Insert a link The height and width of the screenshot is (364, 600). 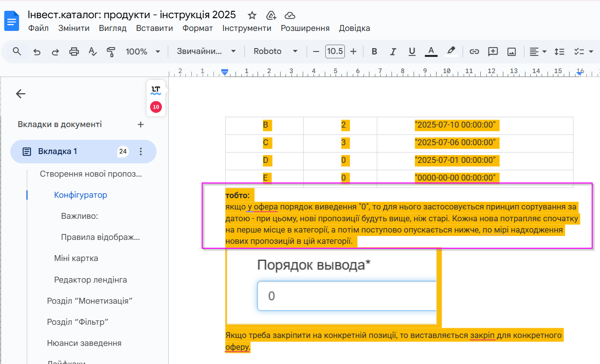click(474, 52)
